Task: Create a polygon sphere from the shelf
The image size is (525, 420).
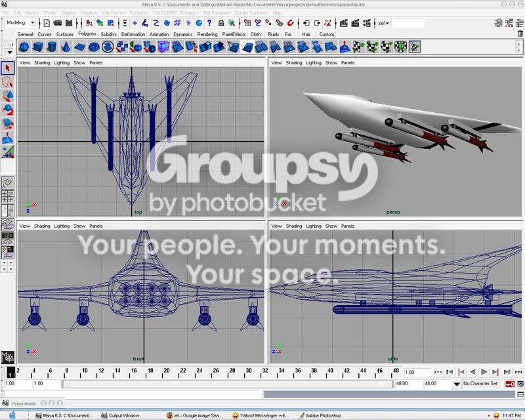Action: (24, 47)
